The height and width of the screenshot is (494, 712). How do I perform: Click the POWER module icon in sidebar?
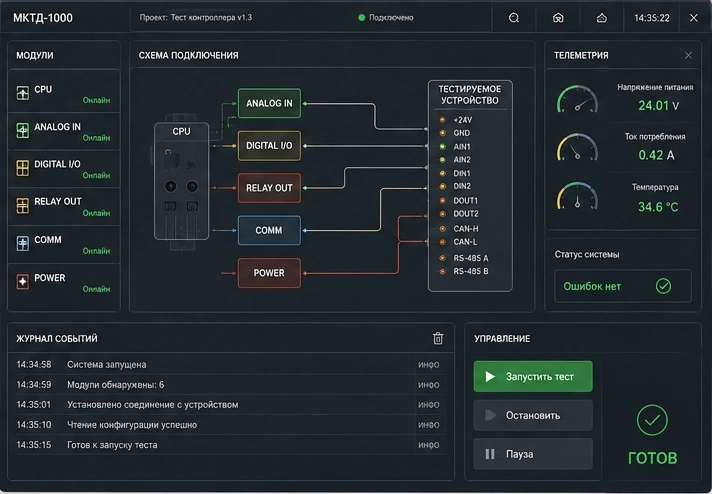pyautogui.click(x=23, y=282)
